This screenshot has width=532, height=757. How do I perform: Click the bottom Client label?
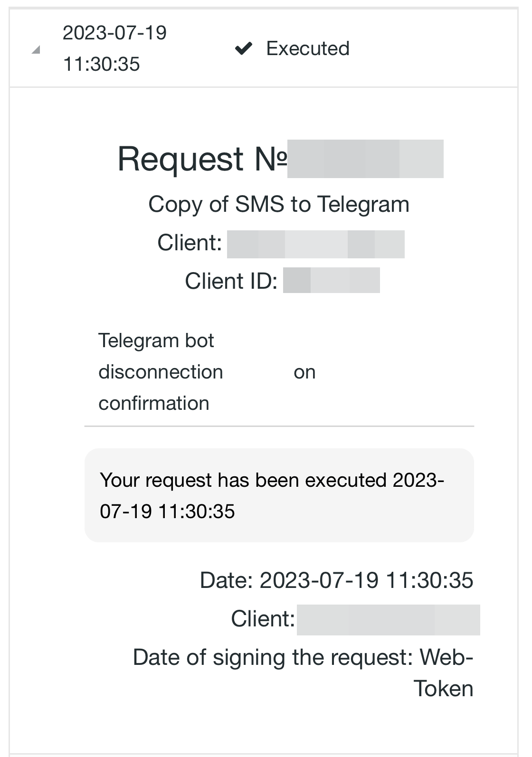[263, 619]
